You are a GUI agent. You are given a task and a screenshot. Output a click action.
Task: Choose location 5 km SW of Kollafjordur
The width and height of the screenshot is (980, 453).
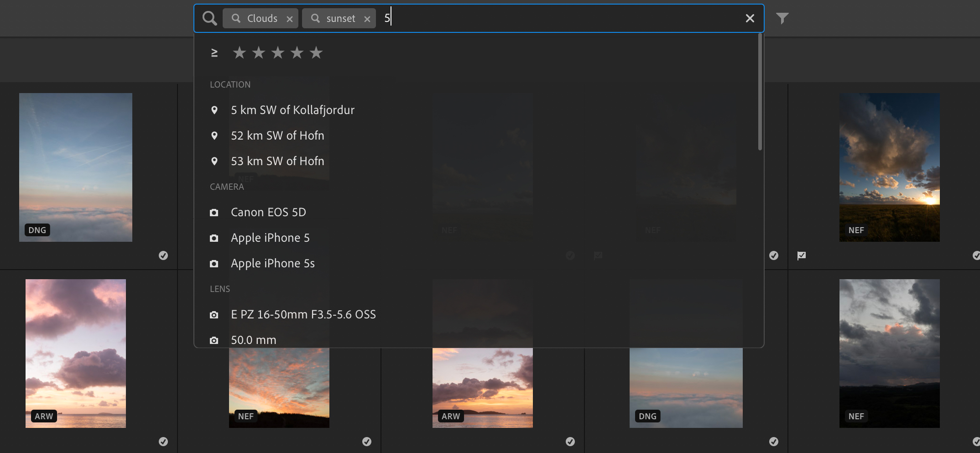pyautogui.click(x=476, y=110)
